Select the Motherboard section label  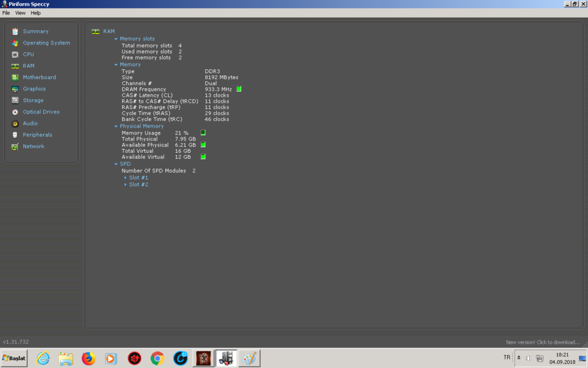[x=39, y=77]
